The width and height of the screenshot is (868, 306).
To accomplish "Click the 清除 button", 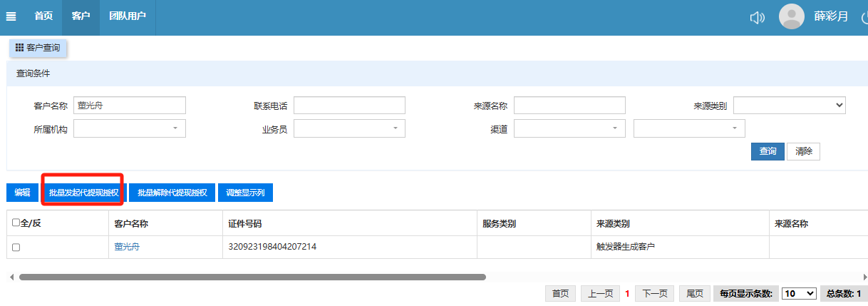I will click(x=803, y=151).
